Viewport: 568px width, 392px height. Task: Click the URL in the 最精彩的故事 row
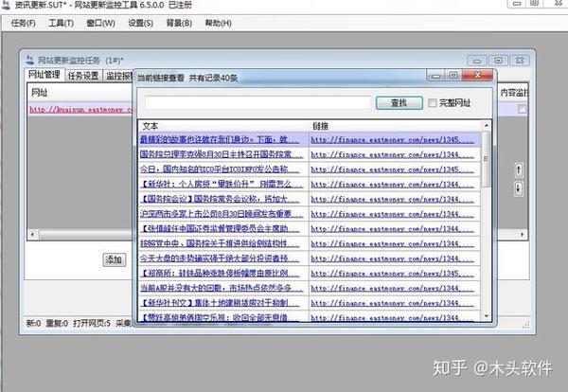(392, 139)
